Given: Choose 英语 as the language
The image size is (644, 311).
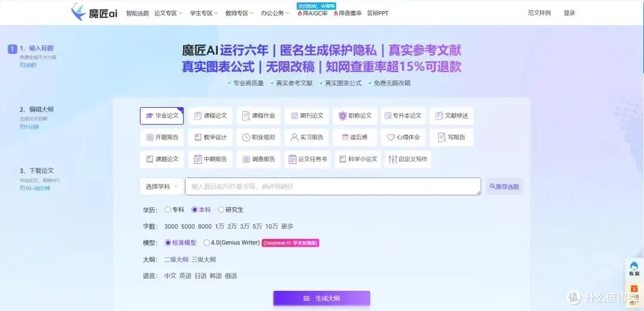Looking at the screenshot, I should click(185, 276).
